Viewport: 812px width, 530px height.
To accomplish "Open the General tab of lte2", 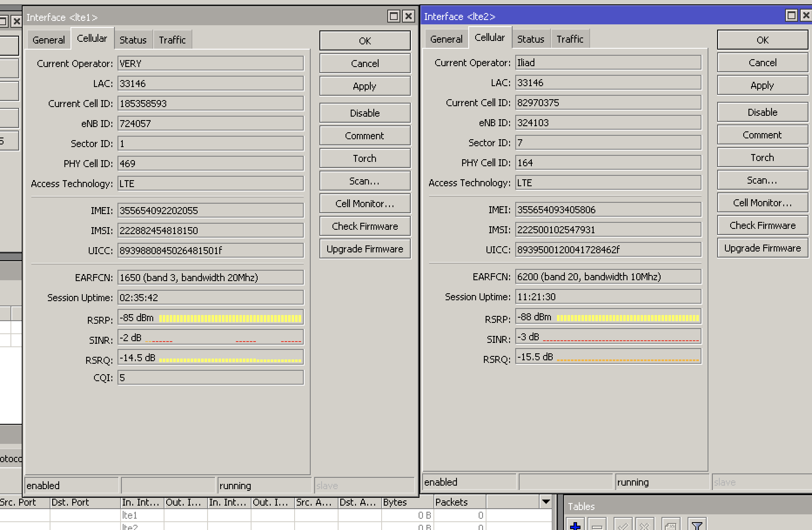I will (446, 39).
